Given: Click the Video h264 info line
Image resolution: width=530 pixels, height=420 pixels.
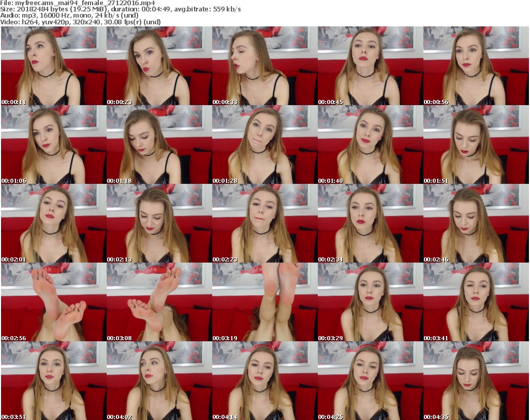Looking at the screenshot, I should 80,22.
